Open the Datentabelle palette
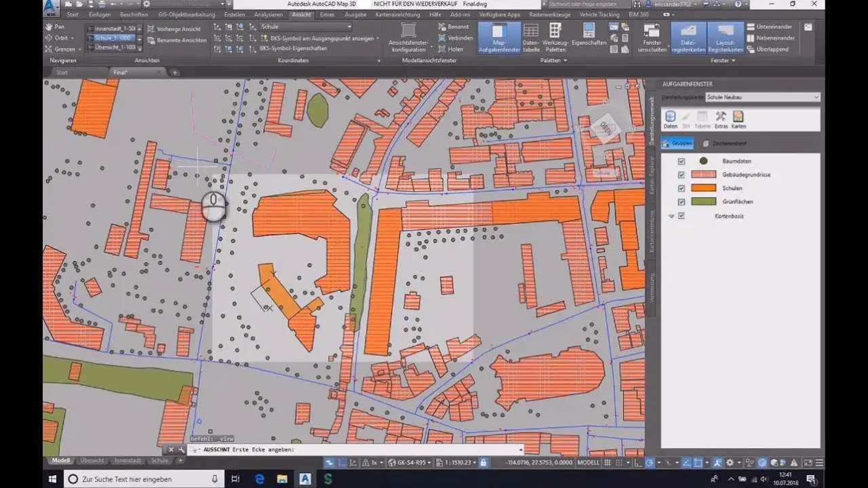The height and width of the screenshot is (488, 868). [531, 38]
